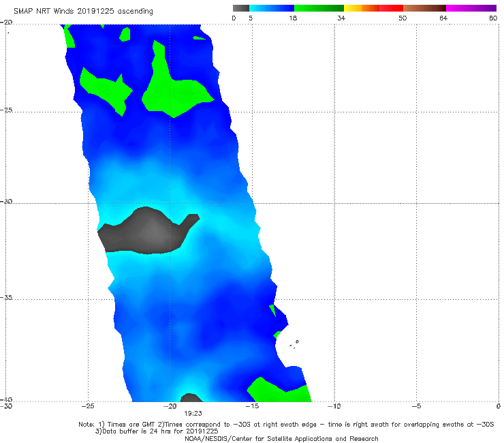The width and height of the screenshot is (504, 443).
Task: Click the 'NOAA/NESDIS/Center for Satellite Applications and Research' credit
Action: (281, 439)
